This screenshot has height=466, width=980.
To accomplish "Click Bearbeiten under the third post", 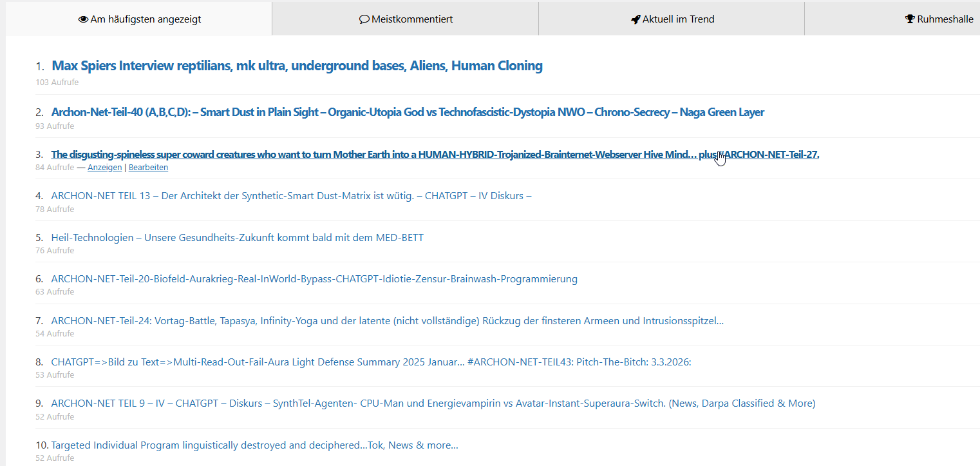I will tap(148, 168).
